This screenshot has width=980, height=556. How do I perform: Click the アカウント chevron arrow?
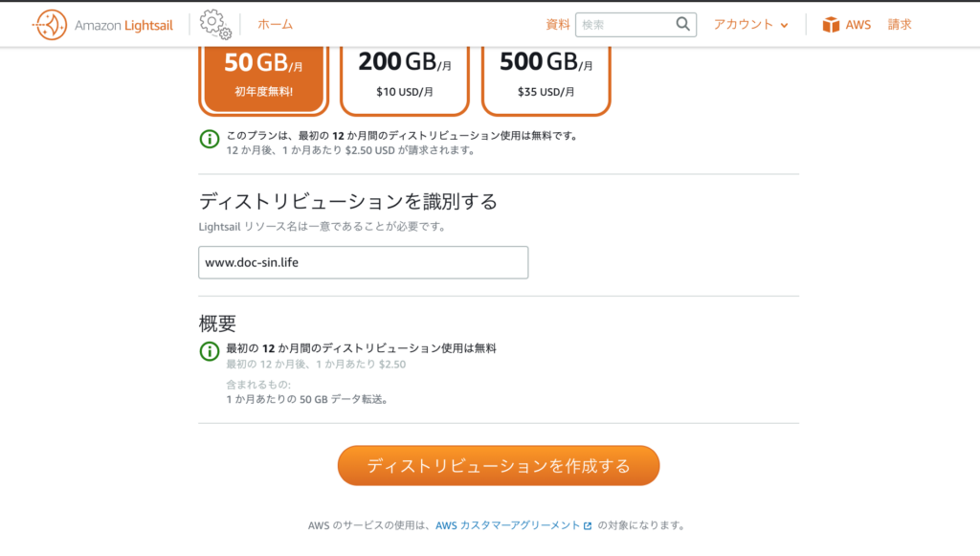pos(785,26)
